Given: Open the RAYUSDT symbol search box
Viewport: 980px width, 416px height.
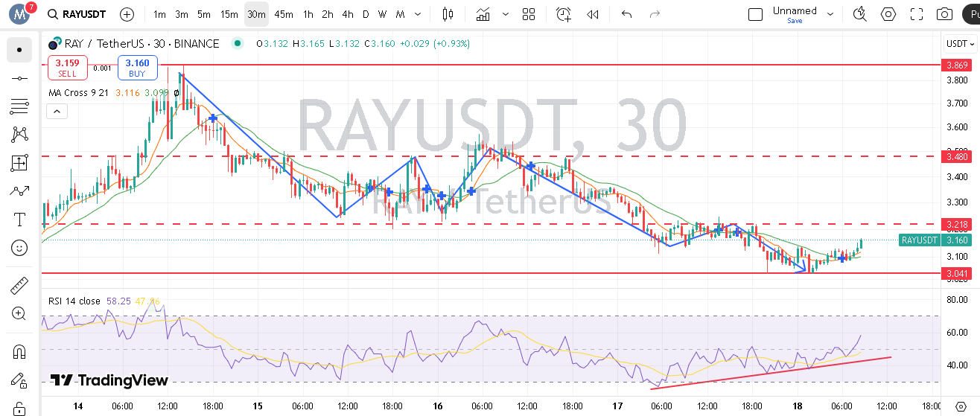Looking at the screenshot, I should [x=77, y=14].
